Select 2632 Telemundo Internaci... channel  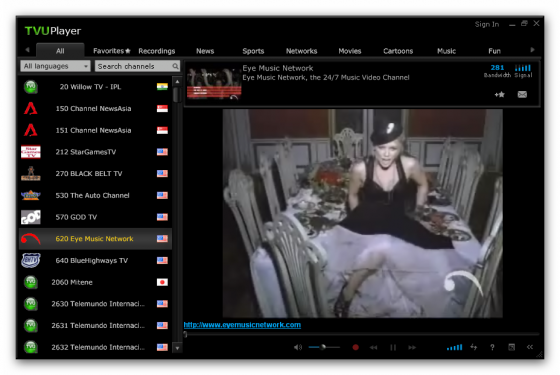point(95,347)
